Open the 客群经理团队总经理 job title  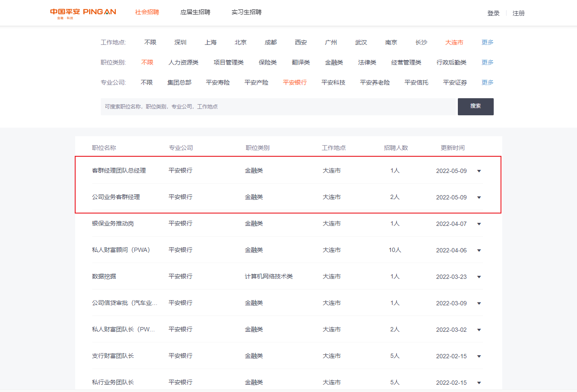coord(119,170)
